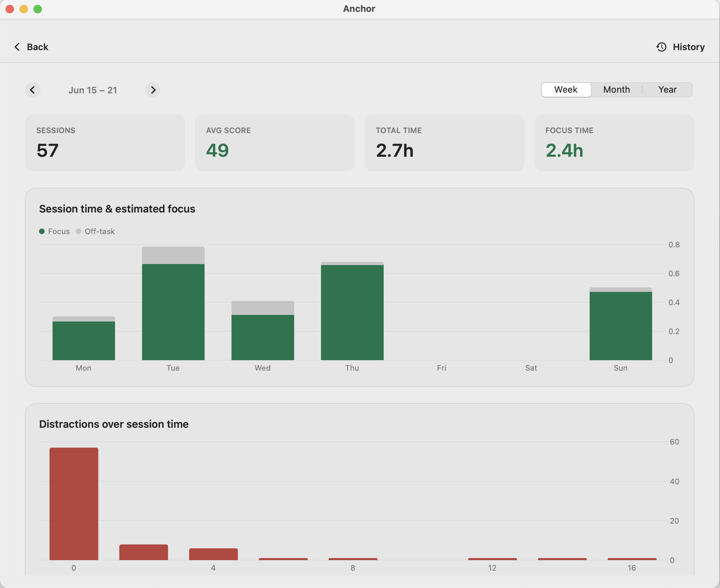This screenshot has height=588, width=720.
Task: Click the tallest red distraction bar at 0
Action: click(x=74, y=504)
